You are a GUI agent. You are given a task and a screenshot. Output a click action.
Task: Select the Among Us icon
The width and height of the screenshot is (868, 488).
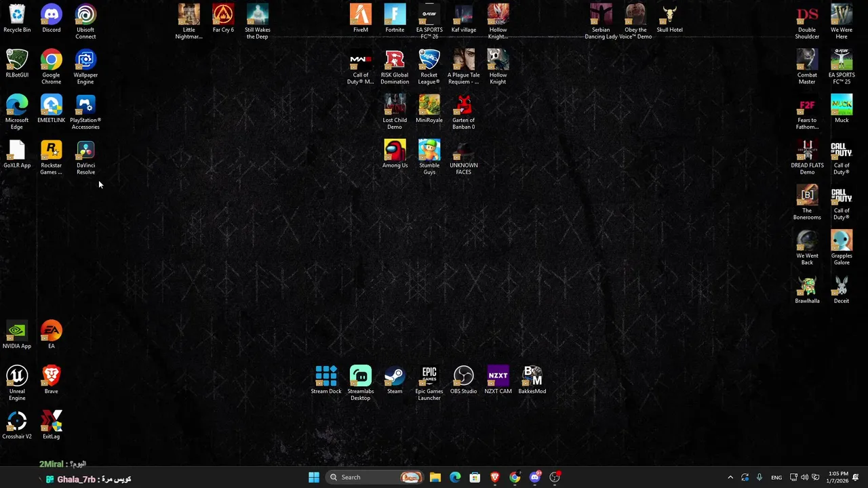pos(395,155)
